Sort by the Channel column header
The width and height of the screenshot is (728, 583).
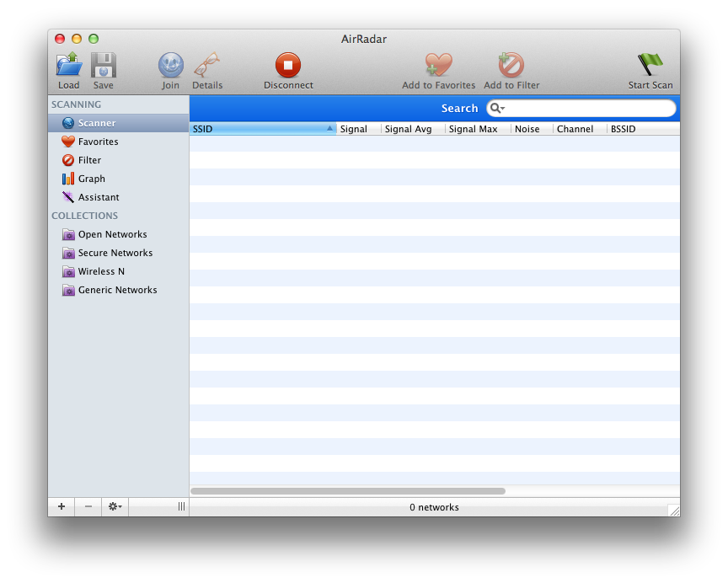[x=575, y=129]
